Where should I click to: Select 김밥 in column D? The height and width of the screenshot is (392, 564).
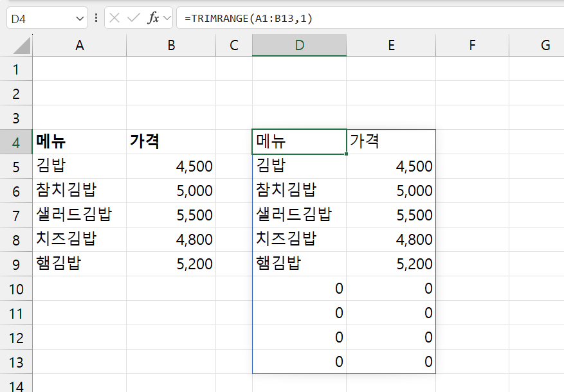pyautogui.click(x=299, y=166)
